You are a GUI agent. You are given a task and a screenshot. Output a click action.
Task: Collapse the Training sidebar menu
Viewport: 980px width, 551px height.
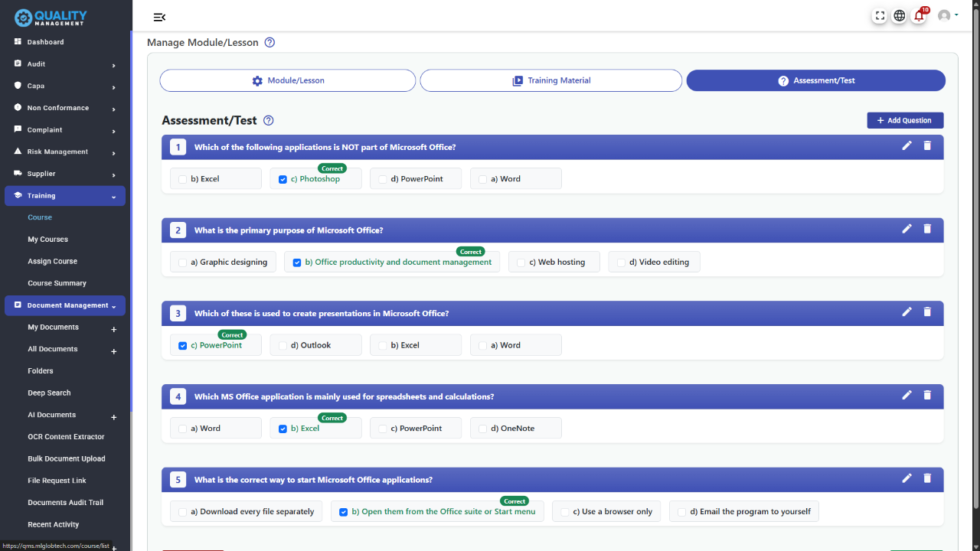[113, 197]
